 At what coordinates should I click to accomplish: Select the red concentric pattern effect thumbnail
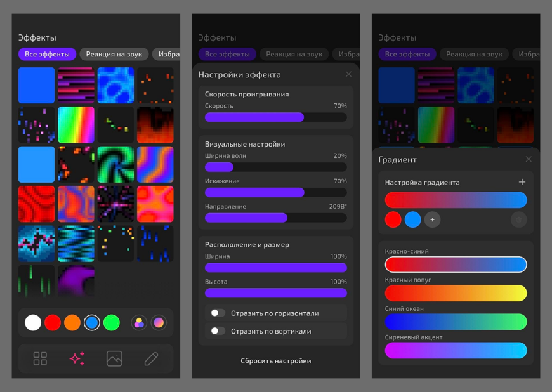37,204
